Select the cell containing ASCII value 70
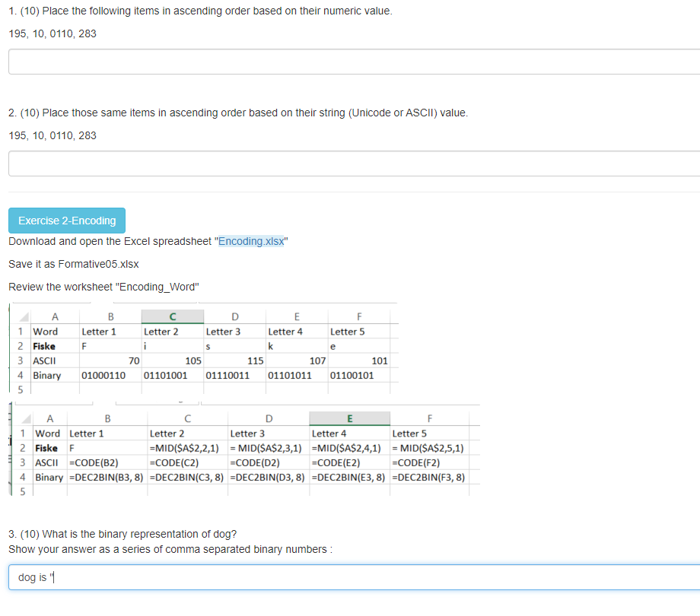The width and height of the screenshot is (700, 616). pyautogui.click(x=110, y=360)
